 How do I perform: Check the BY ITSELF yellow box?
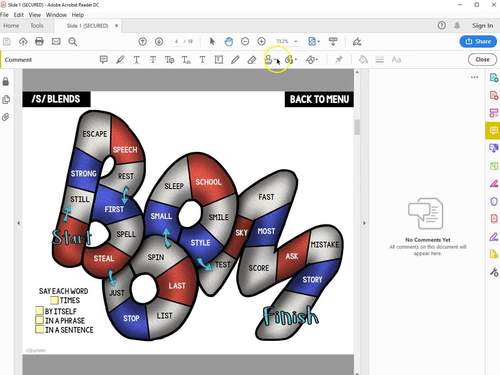pos(39,311)
